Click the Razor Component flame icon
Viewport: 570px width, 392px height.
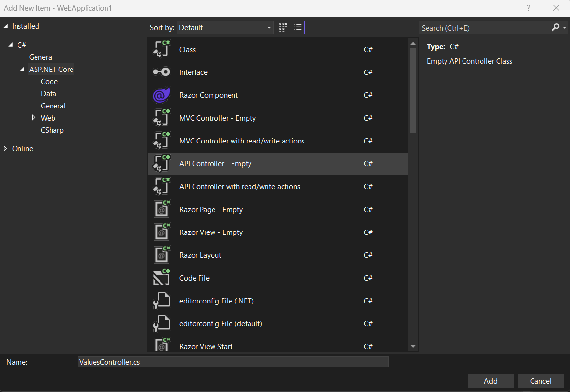point(161,95)
